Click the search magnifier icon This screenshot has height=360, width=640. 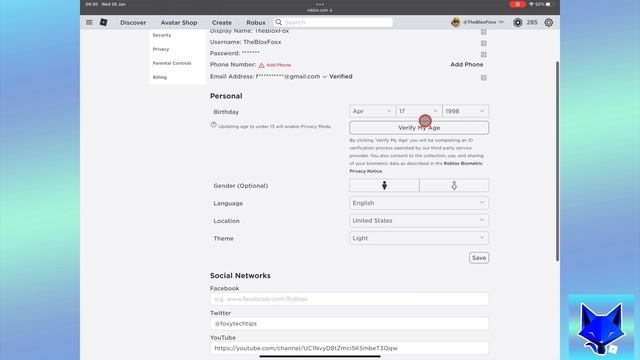[278, 22]
